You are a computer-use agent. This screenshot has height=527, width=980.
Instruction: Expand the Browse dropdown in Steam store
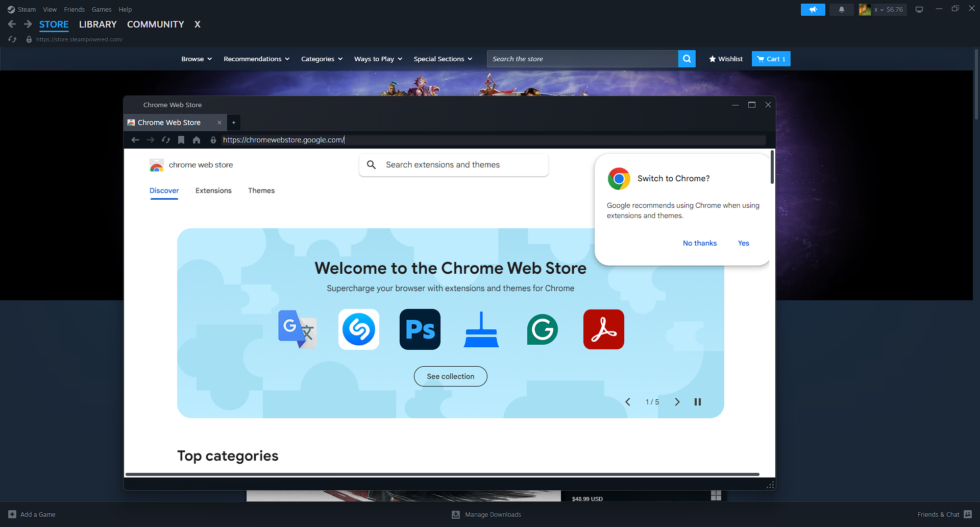(197, 59)
